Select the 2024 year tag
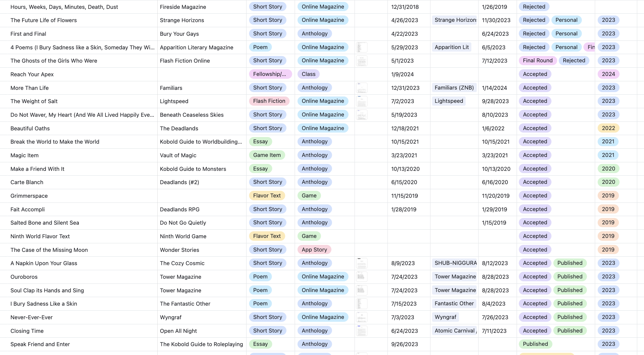Image resolution: width=644 pixels, height=355 pixels. coord(608,74)
